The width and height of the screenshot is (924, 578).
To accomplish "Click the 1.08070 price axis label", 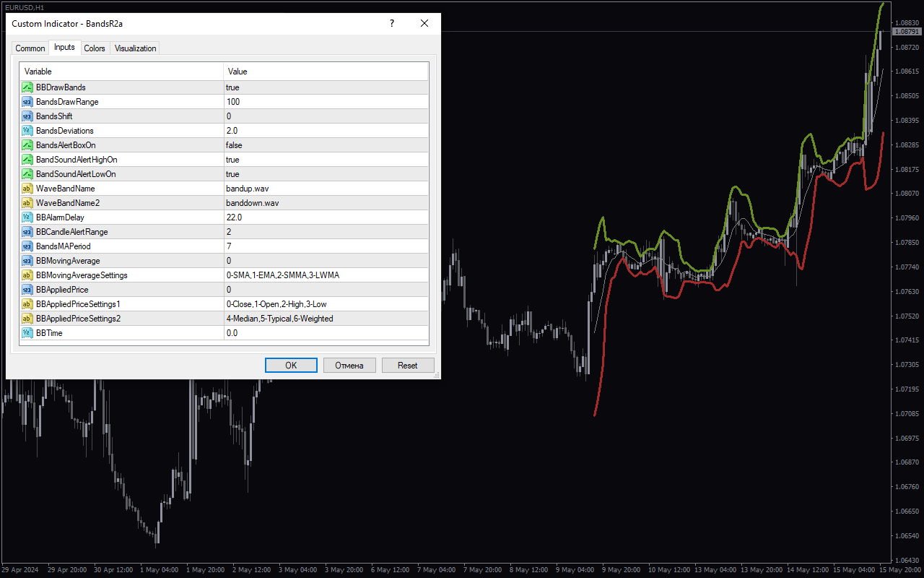I will click(x=907, y=194).
